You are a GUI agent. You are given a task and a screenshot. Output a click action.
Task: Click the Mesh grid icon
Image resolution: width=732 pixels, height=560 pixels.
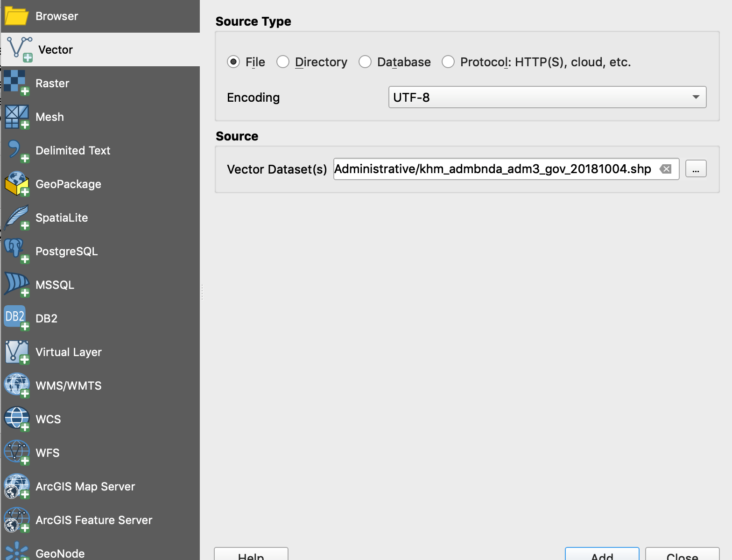[17, 117]
